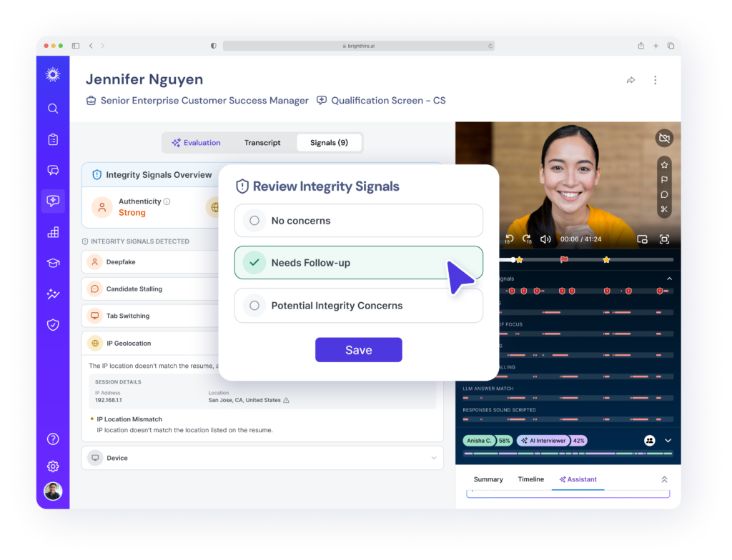Click the video progress scrubber handle
Viewport: 732px width, 560px height.
513,259
